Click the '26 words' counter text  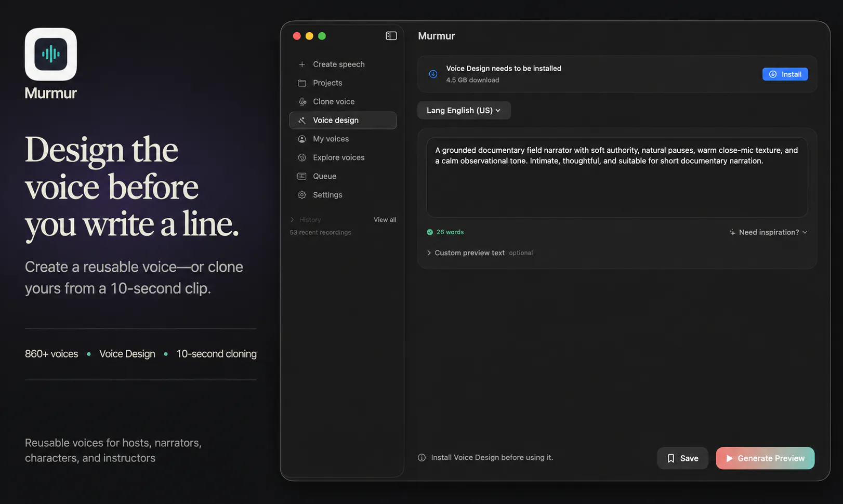pos(450,232)
